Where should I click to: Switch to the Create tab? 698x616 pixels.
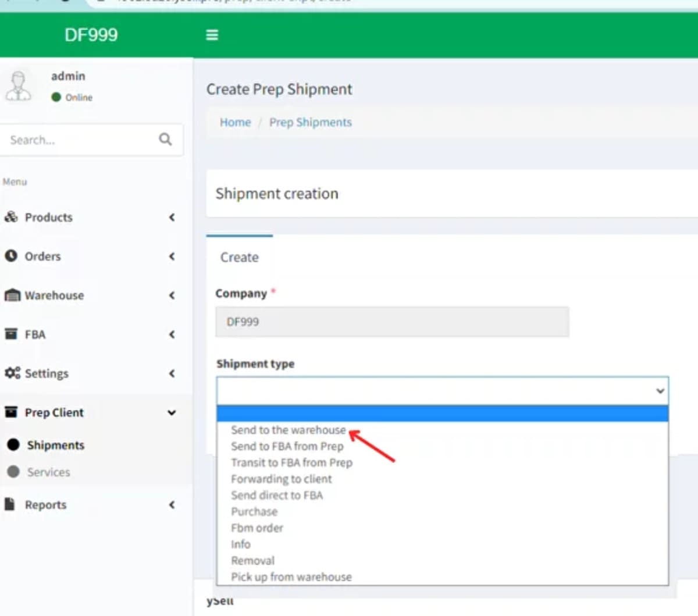coord(239,257)
